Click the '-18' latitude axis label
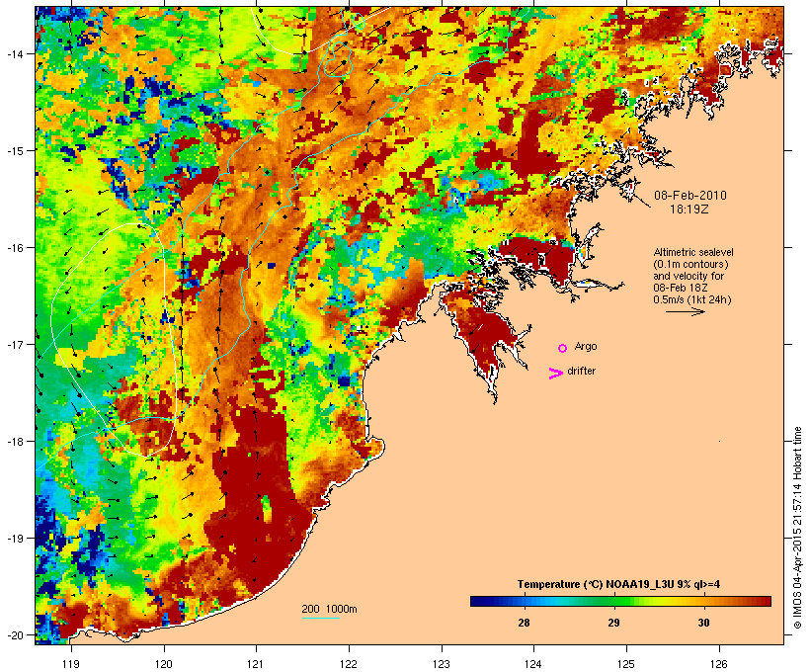Image resolution: width=810 pixels, height=672 pixels. tap(14, 441)
